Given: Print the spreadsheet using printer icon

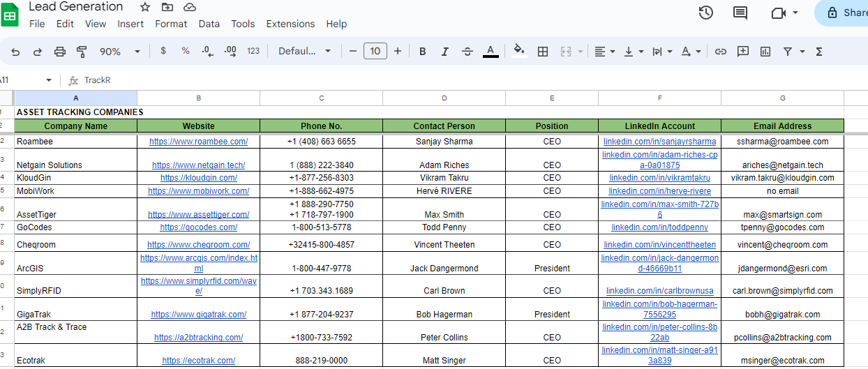Looking at the screenshot, I should pos(60,52).
